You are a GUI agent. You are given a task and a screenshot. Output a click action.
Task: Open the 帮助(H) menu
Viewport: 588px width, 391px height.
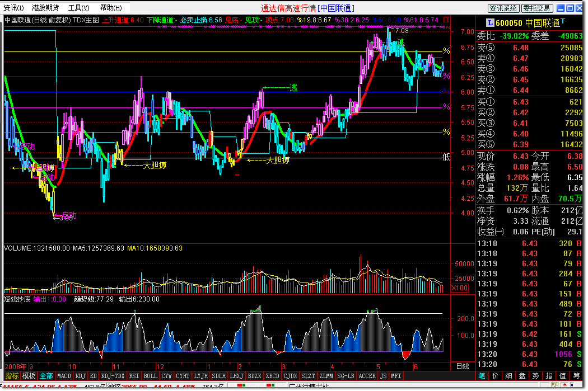pyautogui.click(x=111, y=8)
